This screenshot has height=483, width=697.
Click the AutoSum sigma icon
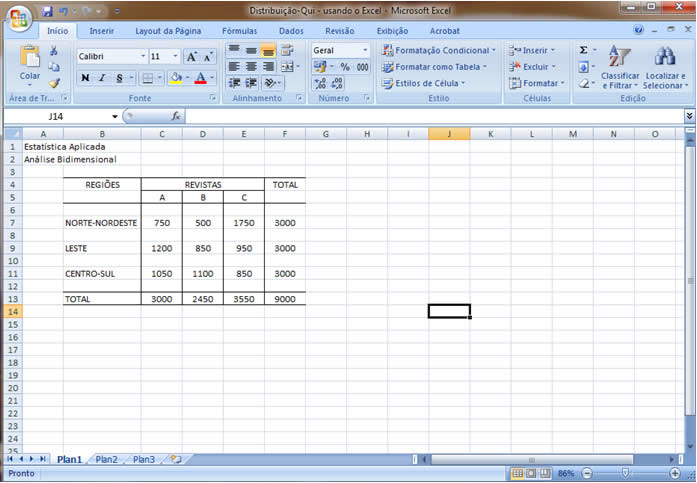(584, 50)
